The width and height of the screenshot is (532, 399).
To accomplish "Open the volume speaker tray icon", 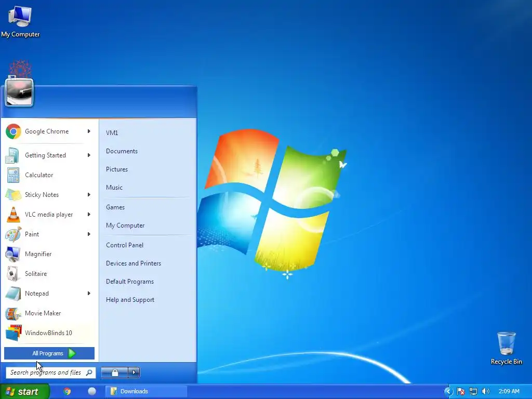I will pyautogui.click(x=486, y=391).
